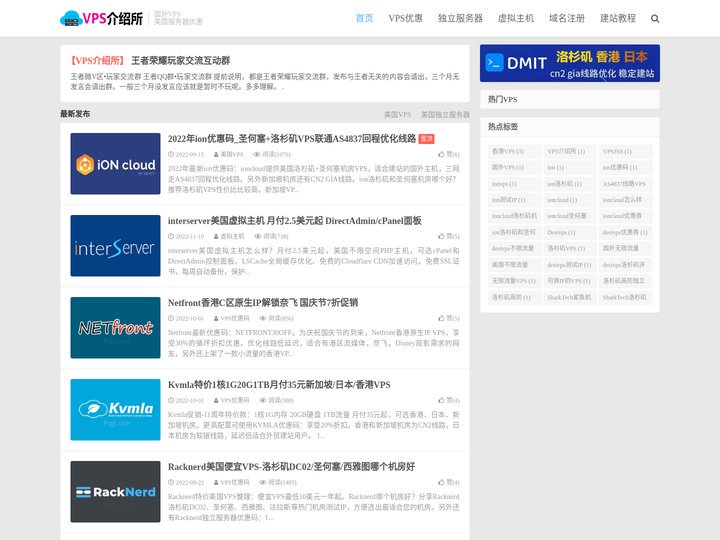The height and width of the screenshot is (540, 720).
Task: Like the Kvmla article via thumbs-up icon
Action: (x=441, y=400)
